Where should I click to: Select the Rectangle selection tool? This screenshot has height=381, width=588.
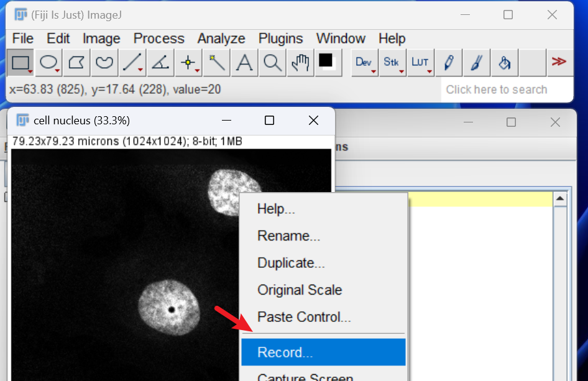[21, 63]
